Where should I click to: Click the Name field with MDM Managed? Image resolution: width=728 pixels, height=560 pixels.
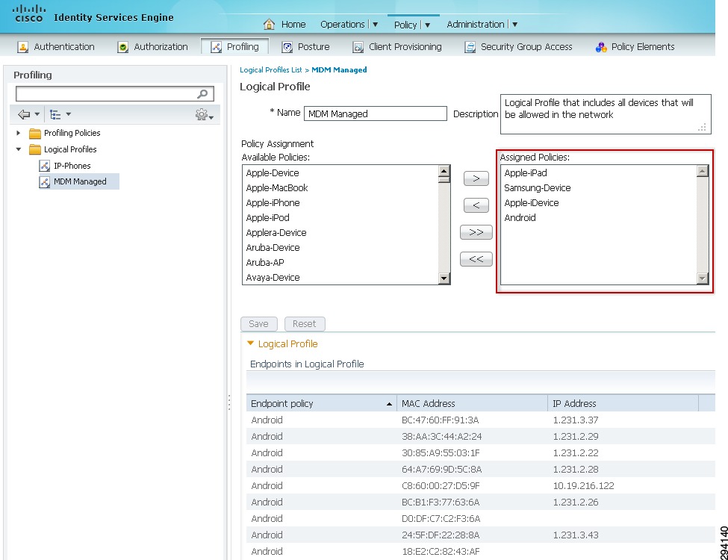click(375, 113)
